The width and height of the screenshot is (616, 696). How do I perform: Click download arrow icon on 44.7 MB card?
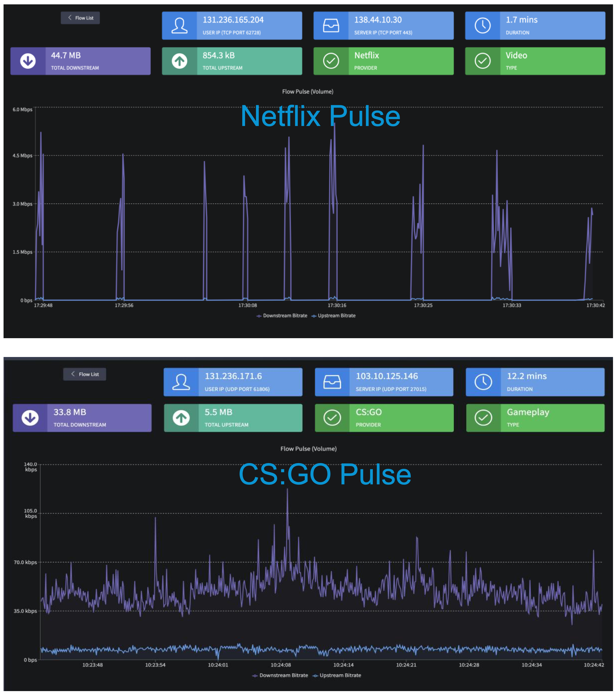pyautogui.click(x=28, y=61)
